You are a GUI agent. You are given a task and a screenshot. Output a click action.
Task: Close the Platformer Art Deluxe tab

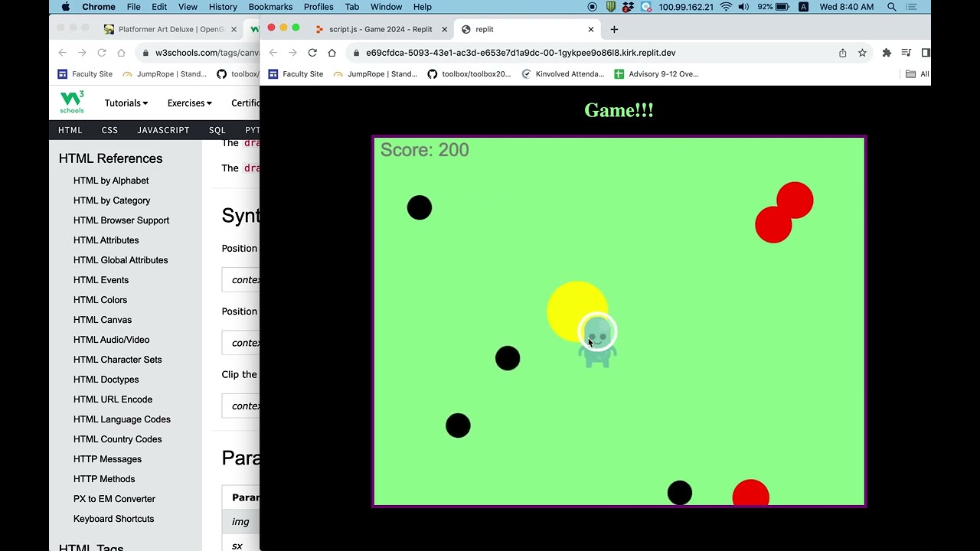tap(234, 29)
